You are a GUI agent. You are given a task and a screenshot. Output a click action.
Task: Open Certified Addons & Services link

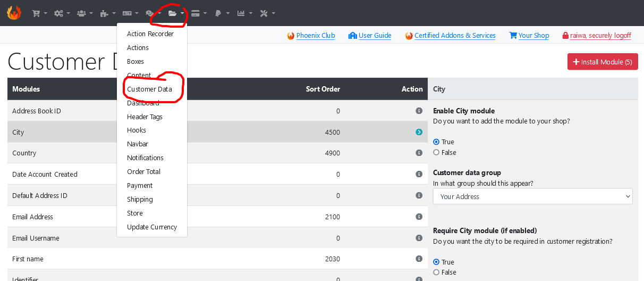[x=450, y=36]
